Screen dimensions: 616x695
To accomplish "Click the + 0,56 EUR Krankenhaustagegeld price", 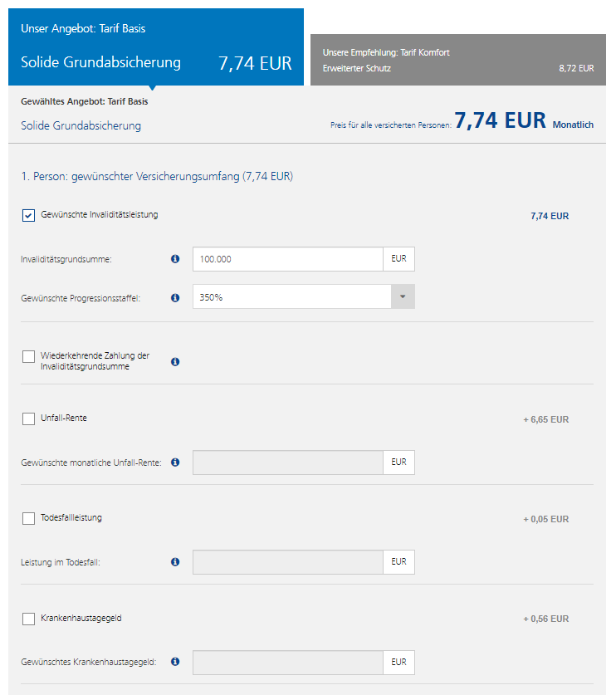I will tap(546, 619).
